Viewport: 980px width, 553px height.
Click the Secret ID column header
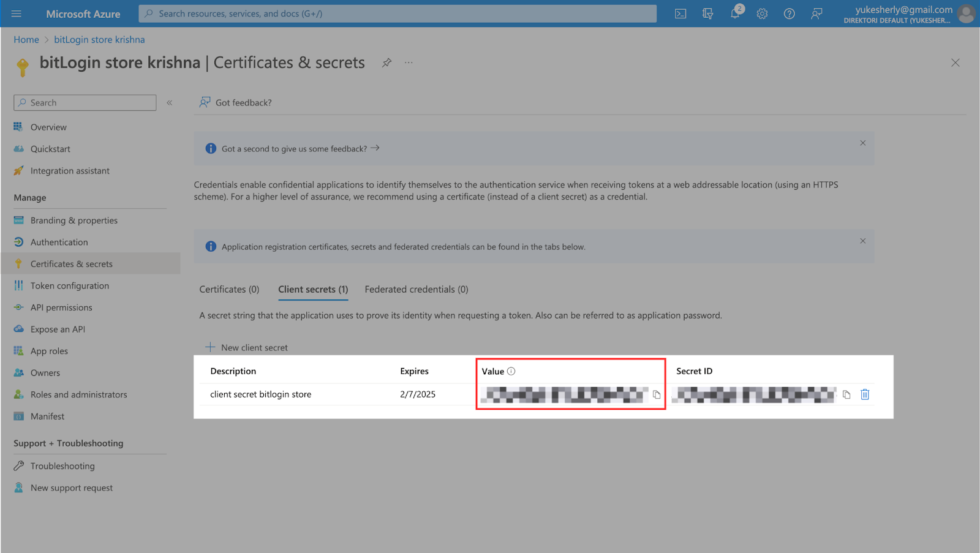pos(695,371)
